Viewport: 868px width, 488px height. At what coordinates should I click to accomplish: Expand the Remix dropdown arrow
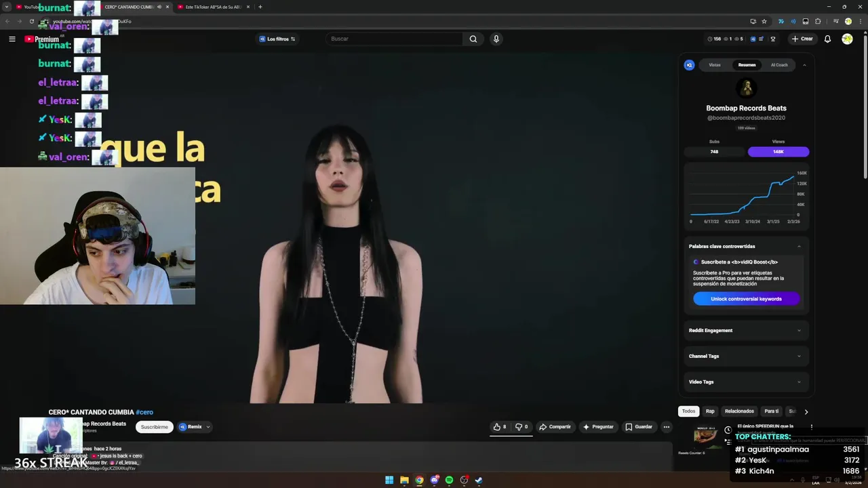208,427
